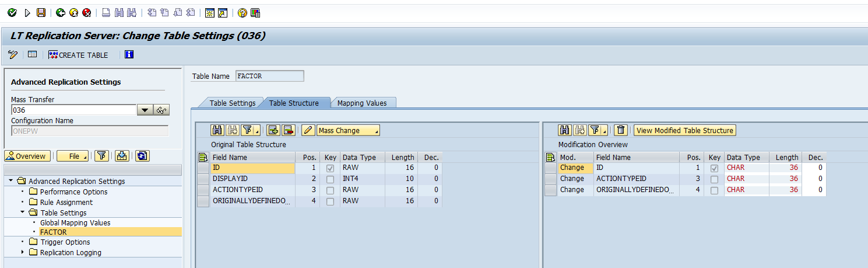Click the red Cancel icon in toolbar
The width and height of the screenshot is (868, 268).
pos(86,12)
